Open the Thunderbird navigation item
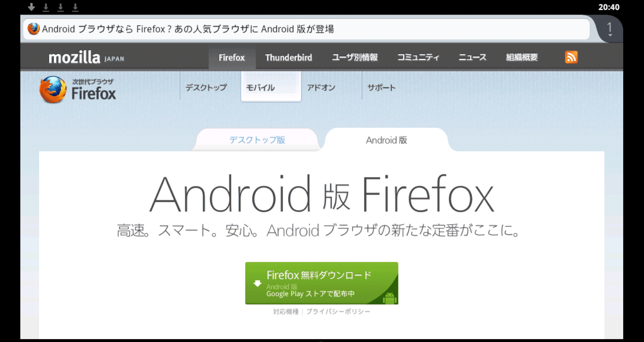 [289, 58]
